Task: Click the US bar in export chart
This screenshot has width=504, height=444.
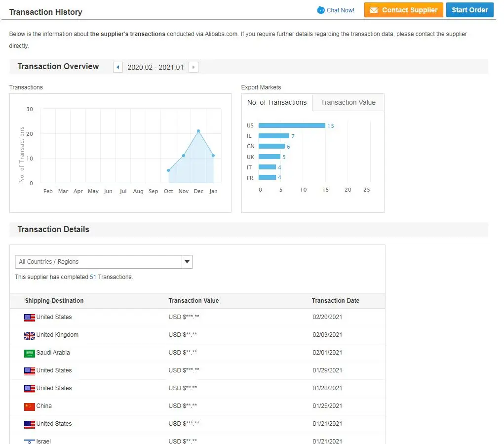Action: [x=291, y=125]
